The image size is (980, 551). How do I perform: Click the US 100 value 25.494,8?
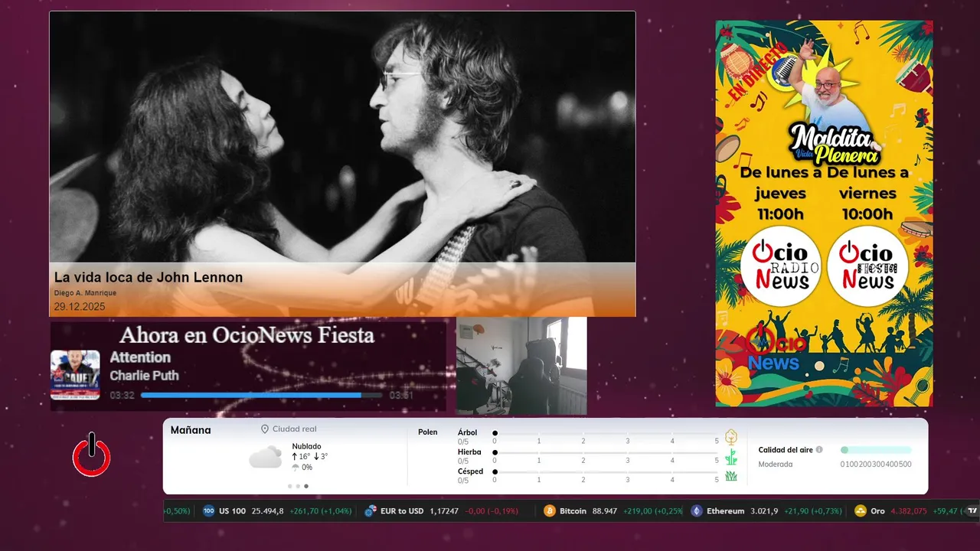coord(268,511)
